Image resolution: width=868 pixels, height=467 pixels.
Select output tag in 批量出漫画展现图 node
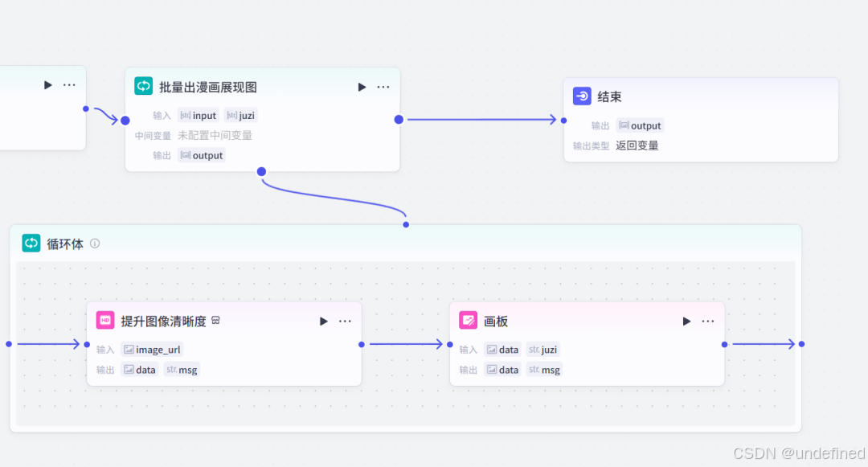coord(202,155)
